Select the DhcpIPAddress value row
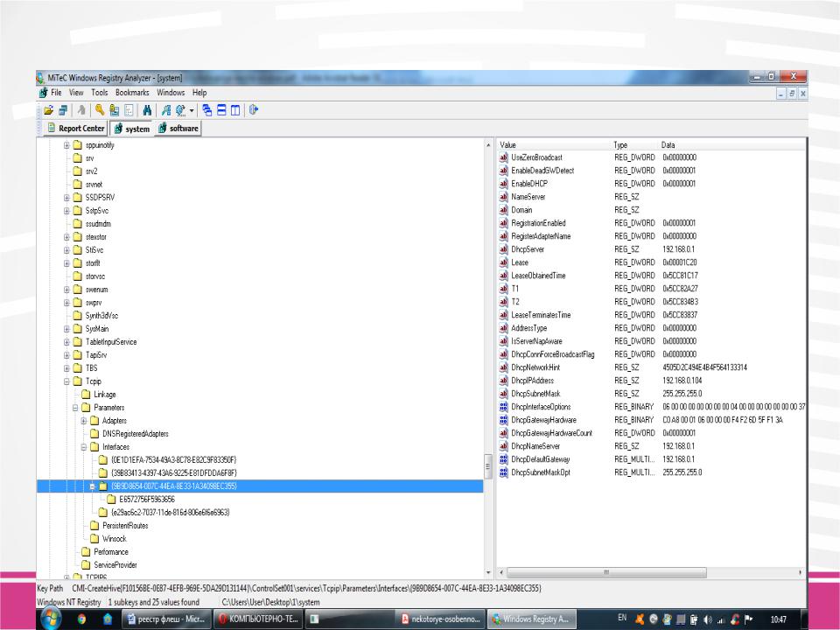The height and width of the screenshot is (630, 840). coord(651,381)
